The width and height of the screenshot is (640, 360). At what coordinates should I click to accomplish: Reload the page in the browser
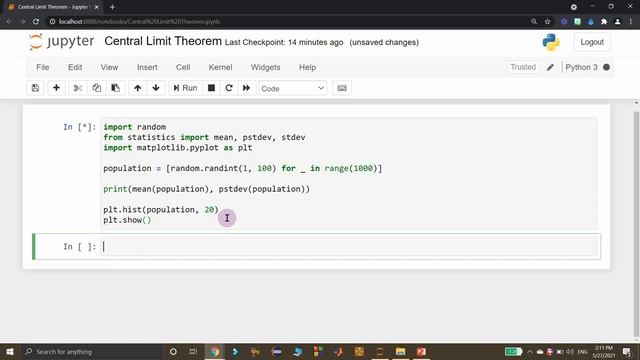36,22
